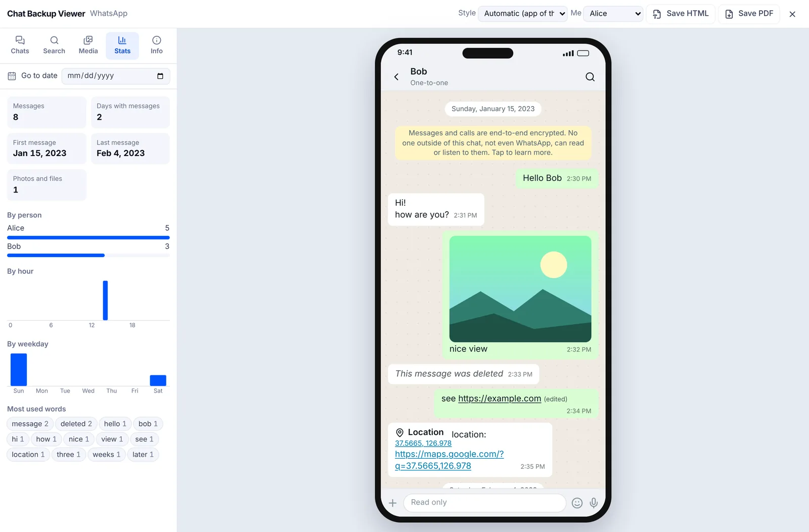
Task: Open the maps.google.com location link
Action: pos(450,460)
